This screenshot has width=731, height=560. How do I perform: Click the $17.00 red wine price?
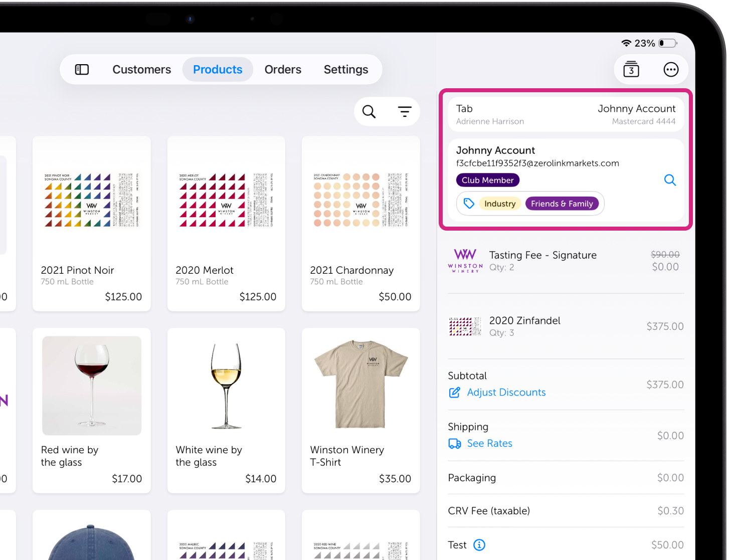(x=127, y=479)
